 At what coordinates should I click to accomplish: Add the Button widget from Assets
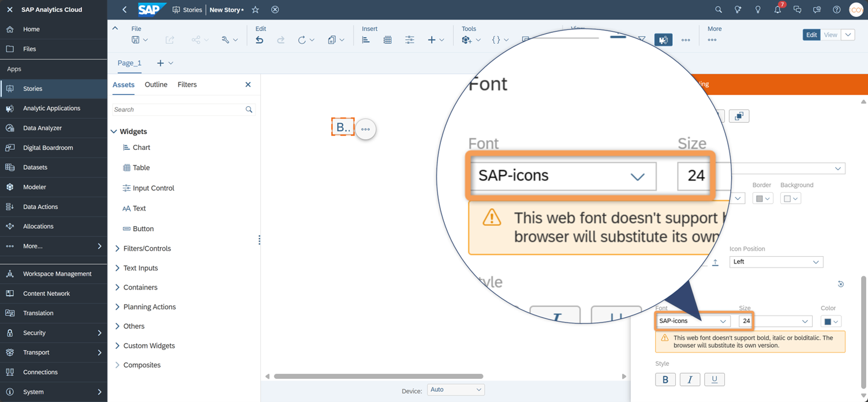(138, 229)
